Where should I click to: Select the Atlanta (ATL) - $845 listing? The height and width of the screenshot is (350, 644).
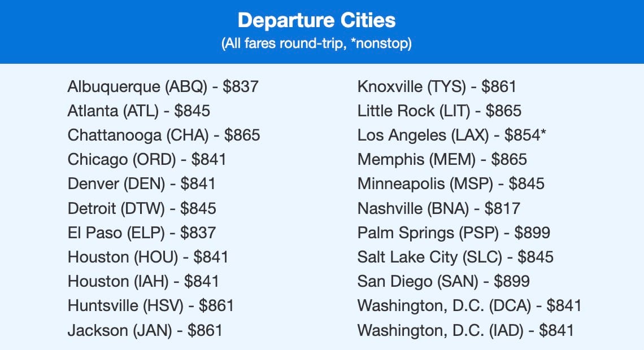tap(139, 111)
